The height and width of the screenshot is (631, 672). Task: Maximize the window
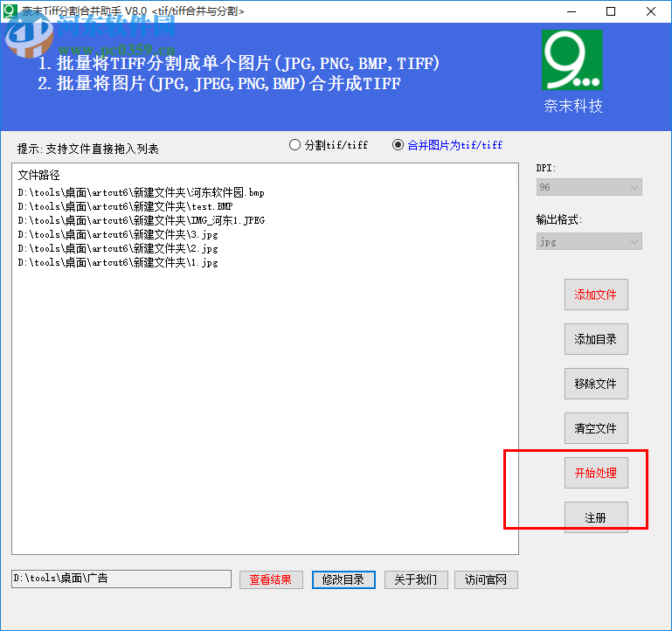pos(611,11)
